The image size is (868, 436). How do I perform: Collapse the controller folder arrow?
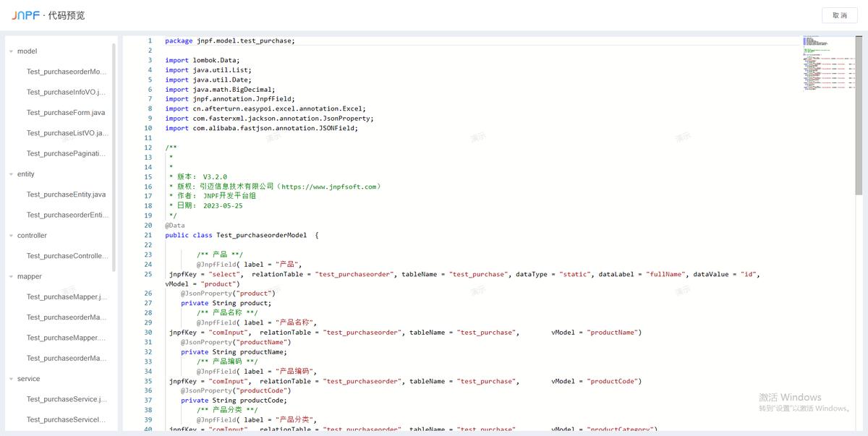point(11,236)
